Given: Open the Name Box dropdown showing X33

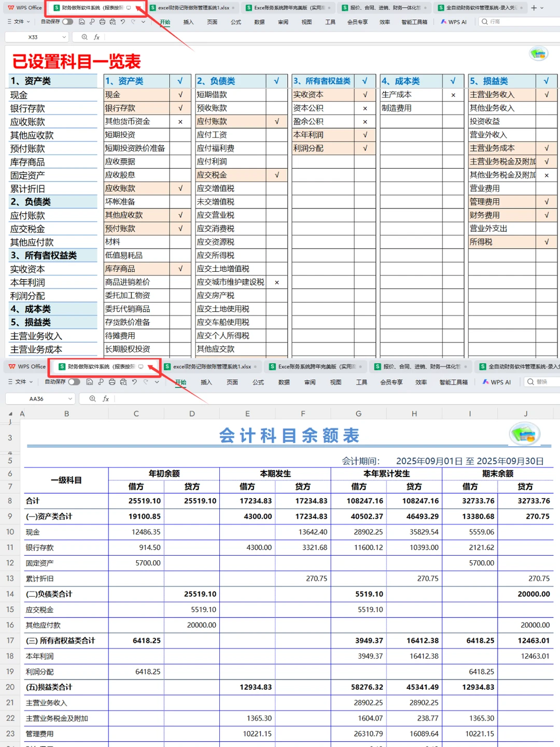Looking at the screenshot, I should click(62, 37).
